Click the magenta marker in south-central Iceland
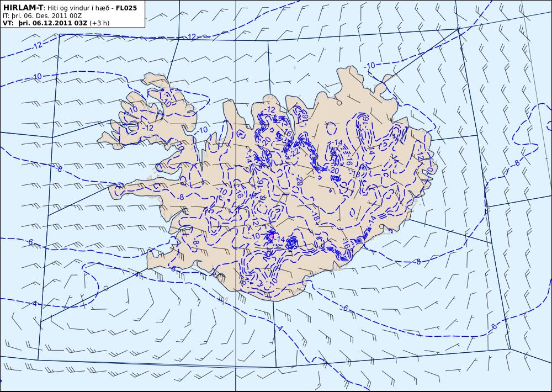The height and width of the screenshot is (392, 552). point(271,236)
